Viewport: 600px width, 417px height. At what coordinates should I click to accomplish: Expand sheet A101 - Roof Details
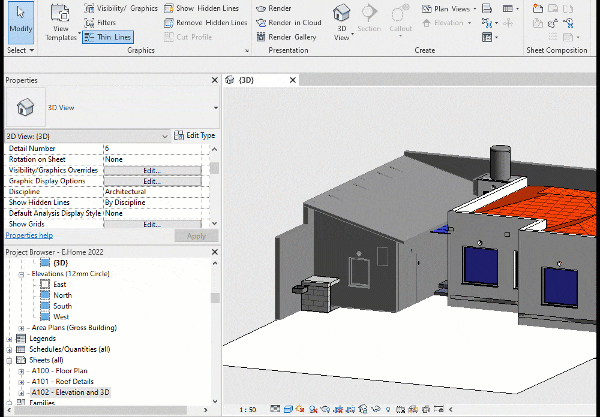point(21,382)
